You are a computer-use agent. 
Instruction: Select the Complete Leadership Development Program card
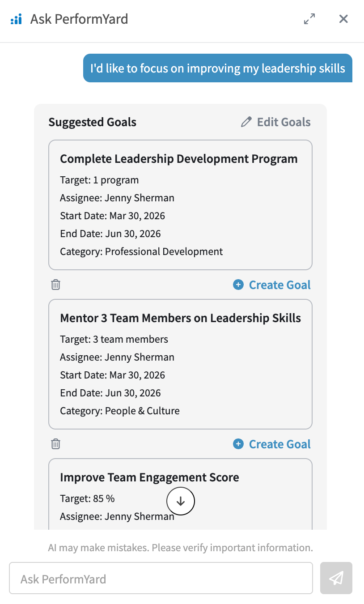(180, 205)
